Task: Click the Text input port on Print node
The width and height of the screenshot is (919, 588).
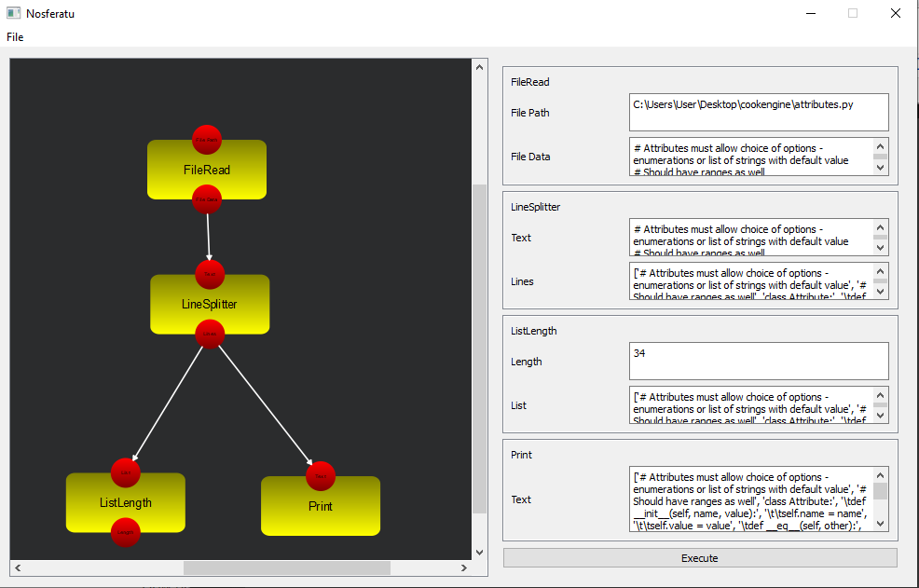Action: (x=321, y=476)
